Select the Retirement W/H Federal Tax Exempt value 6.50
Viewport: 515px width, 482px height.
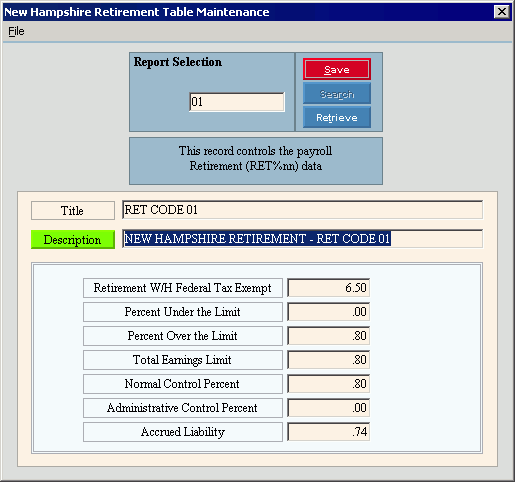[x=328, y=287]
